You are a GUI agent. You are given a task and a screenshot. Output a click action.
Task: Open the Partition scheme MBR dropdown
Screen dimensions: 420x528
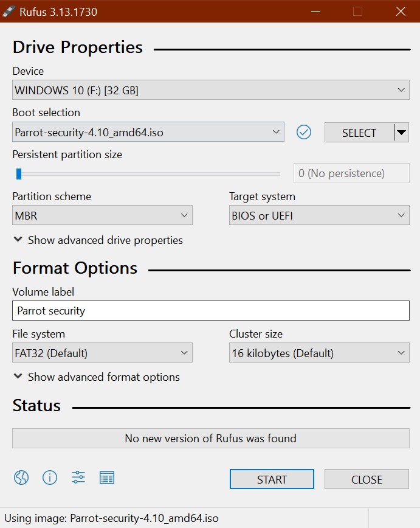tap(102, 215)
